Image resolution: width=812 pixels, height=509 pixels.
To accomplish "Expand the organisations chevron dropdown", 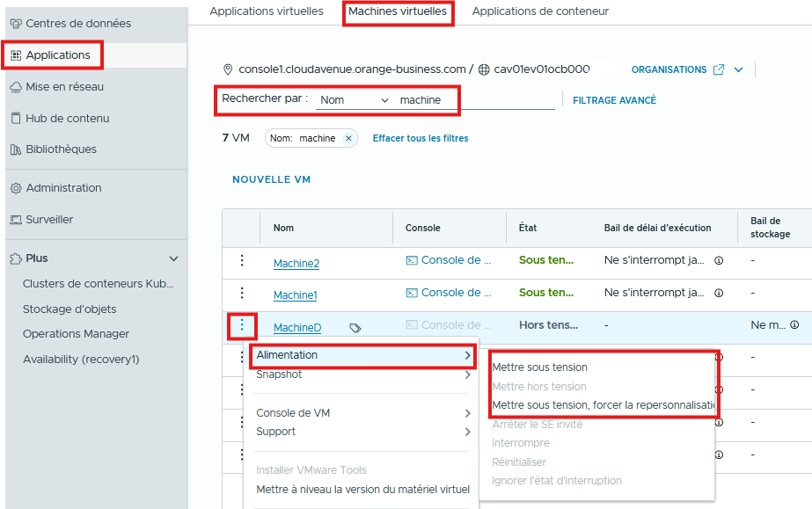I will 739,70.
